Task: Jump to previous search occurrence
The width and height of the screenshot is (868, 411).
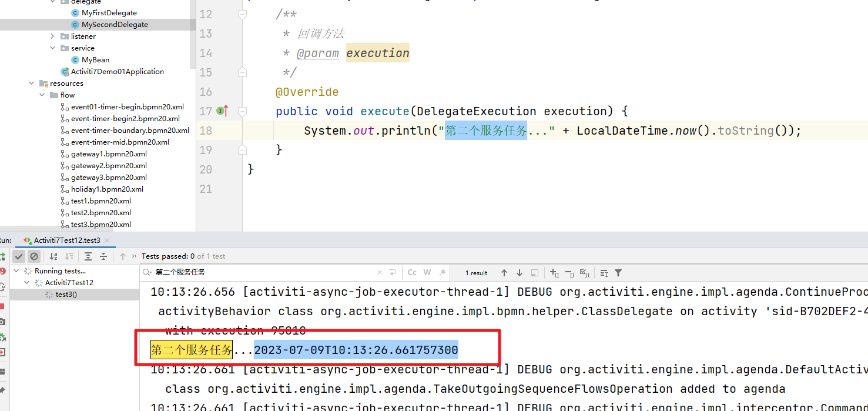Action: [504, 273]
